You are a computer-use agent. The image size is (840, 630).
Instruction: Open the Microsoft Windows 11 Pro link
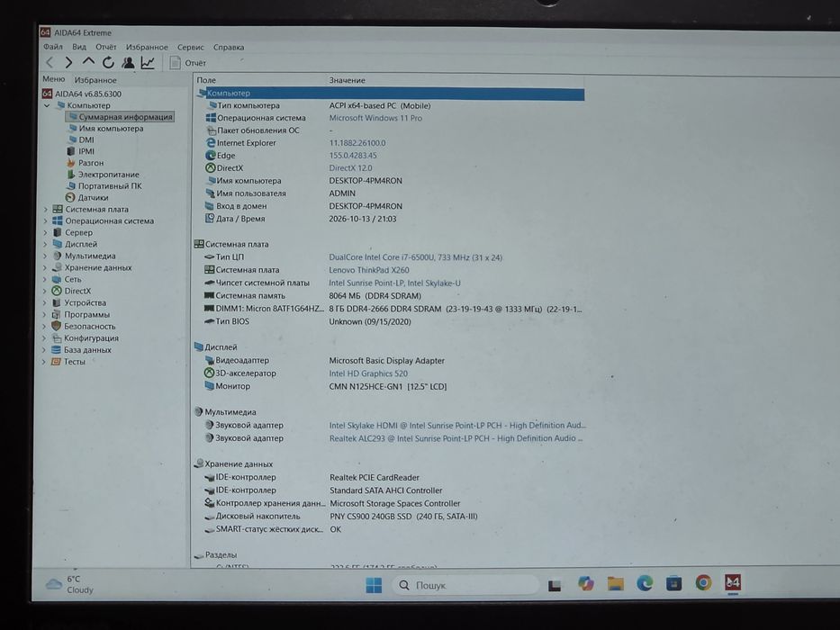375,118
